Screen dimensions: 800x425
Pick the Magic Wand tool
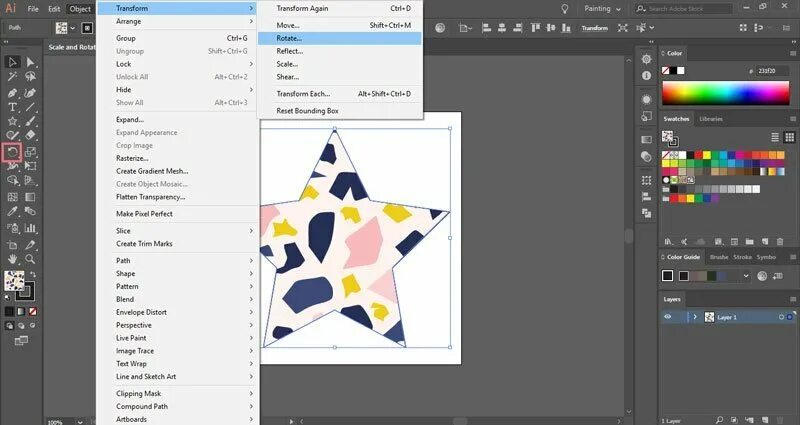point(12,77)
